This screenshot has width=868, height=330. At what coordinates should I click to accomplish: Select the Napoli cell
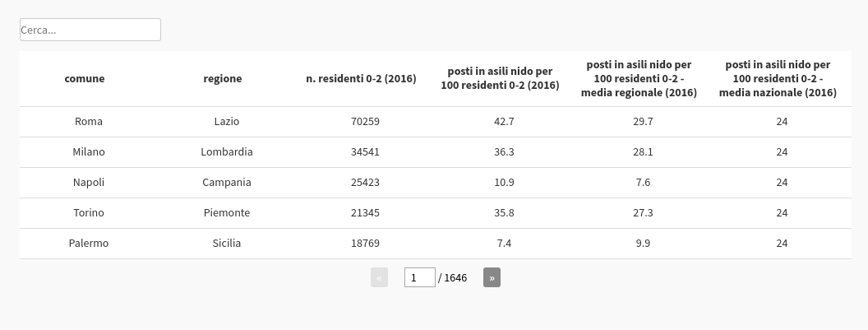[x=89, y=183]
